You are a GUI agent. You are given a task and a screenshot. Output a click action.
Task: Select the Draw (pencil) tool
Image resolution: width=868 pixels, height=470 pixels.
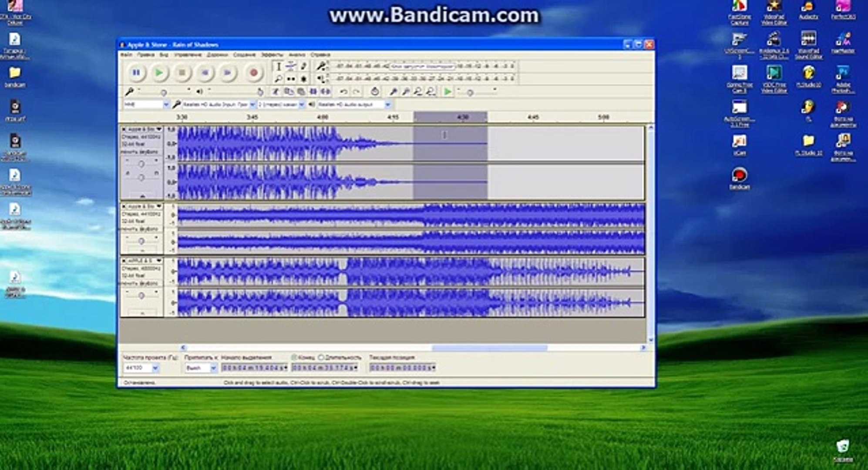coord(304,66)
